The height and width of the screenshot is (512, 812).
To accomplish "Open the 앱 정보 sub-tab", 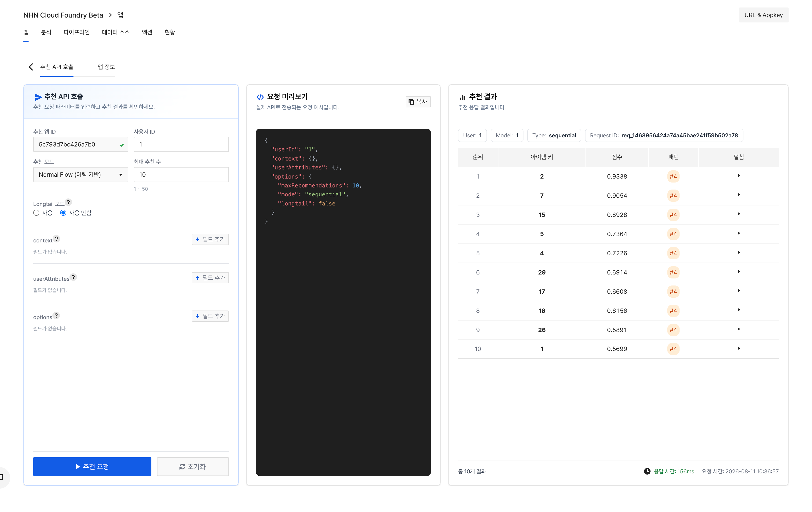I will coord(106,67).
